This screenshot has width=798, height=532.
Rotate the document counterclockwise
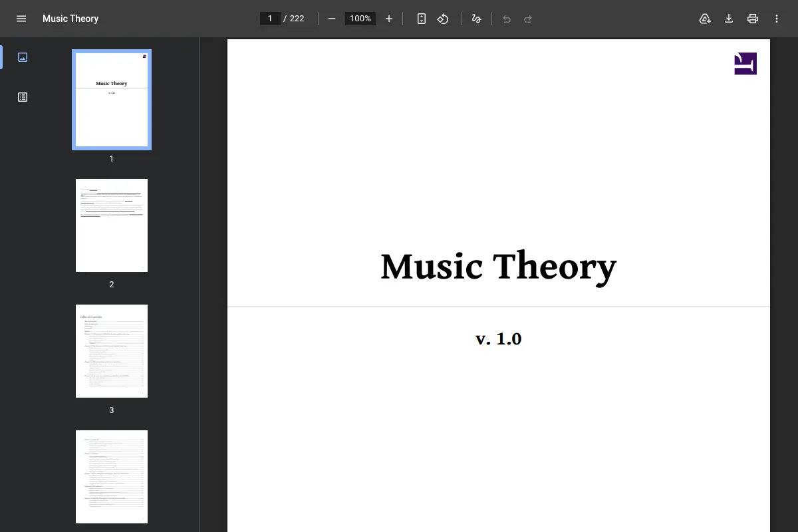443,19
